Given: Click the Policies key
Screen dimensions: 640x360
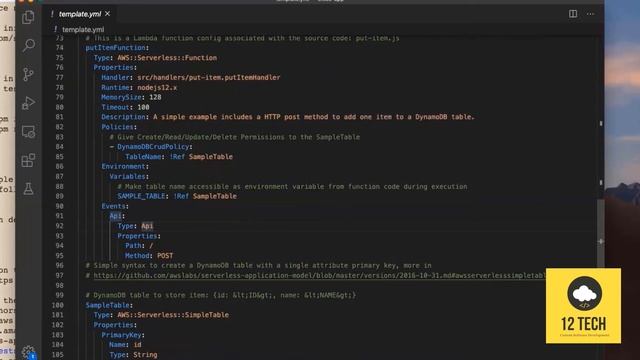Looking at the screenshot, I should coord(117,127).
